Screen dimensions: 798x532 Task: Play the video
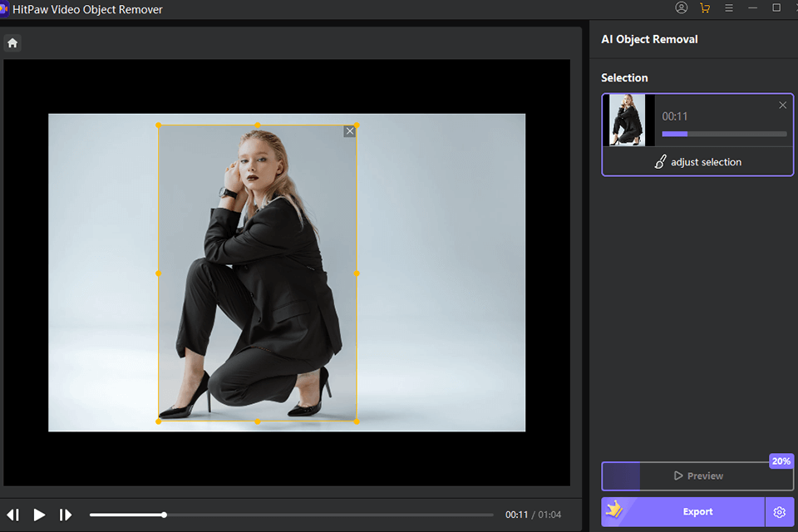point(39,515)
